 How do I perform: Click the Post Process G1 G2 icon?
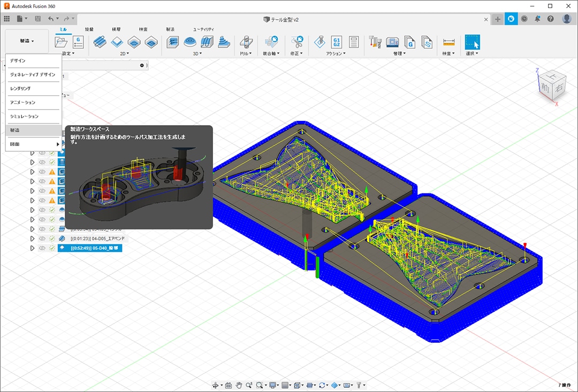pyautogui.click(x=337, y=42)
